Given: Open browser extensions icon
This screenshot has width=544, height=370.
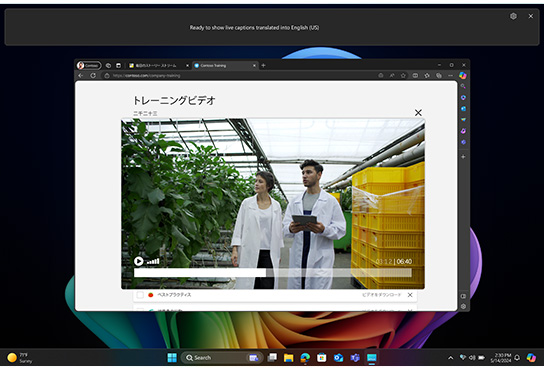Looking at the screenshot, I should pyautogui.click(x=427, y=75).
